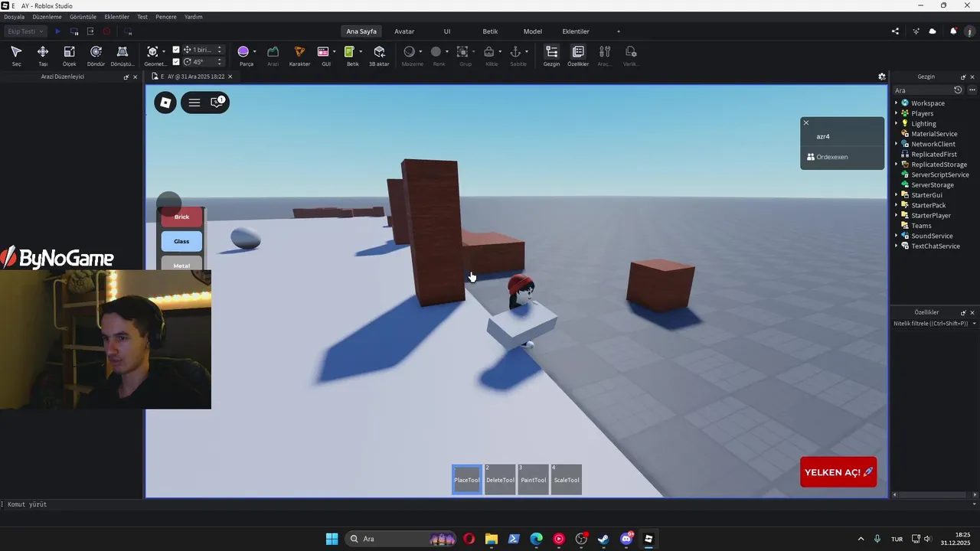
Task: Open the Düzenleme menu
Action: pyautogui.click(x=47, y=17)
